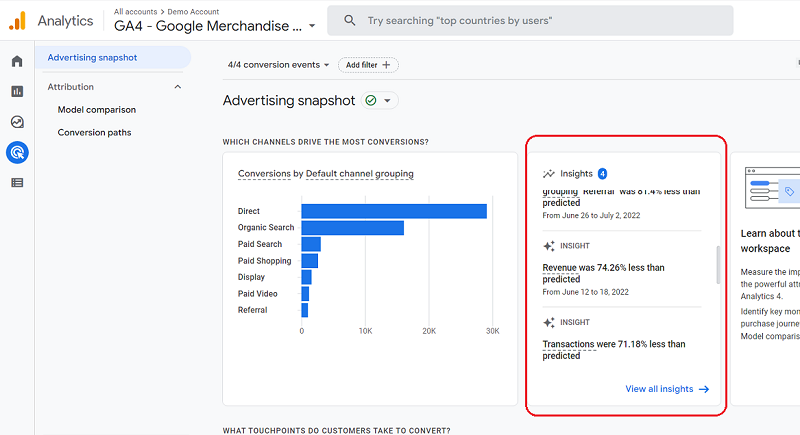Click the Organic Search label
Screen dimensions: 800x435
(266, 227)
